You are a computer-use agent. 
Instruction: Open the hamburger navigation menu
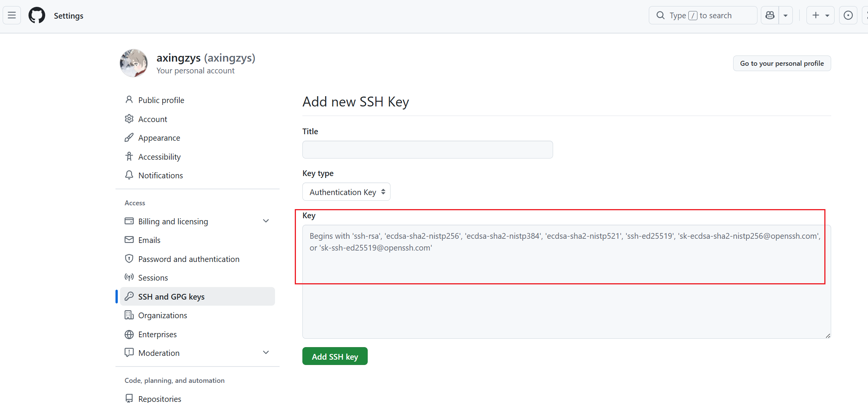[x=12, y=15]
